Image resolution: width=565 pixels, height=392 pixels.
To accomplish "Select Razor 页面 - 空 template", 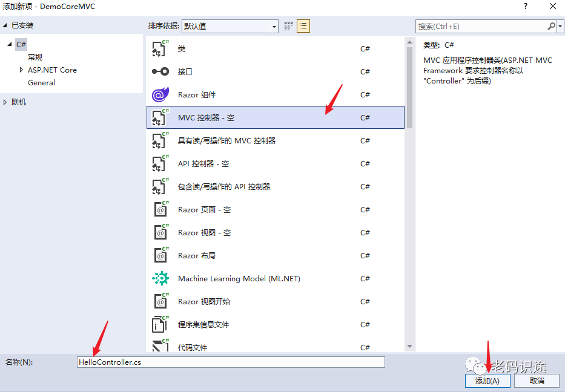I will coord(276,209).
